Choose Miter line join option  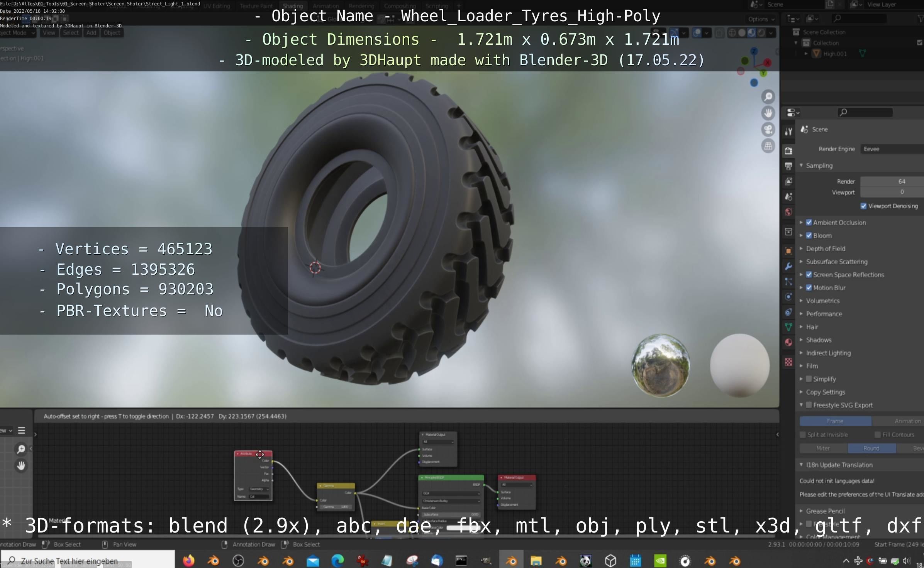(x=823, y=448)
